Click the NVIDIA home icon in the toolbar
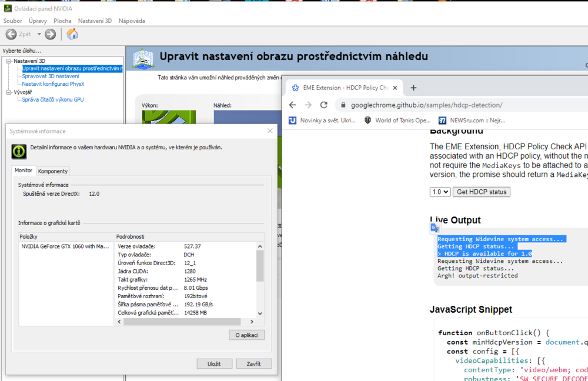588x381 pixels. pos(72,34)
